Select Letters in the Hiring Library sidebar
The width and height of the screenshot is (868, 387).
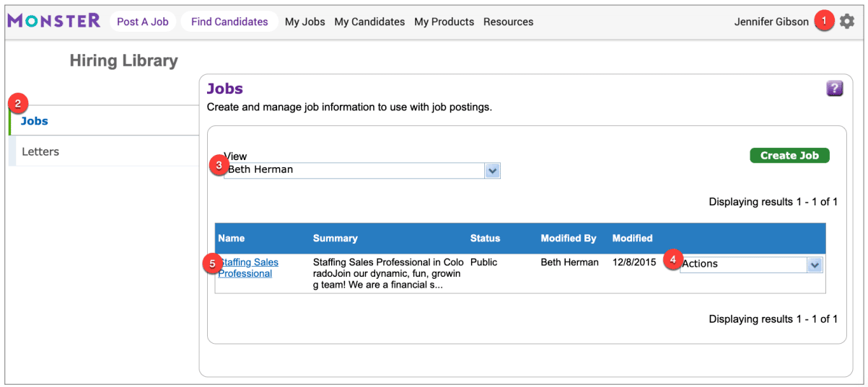pos(104,151)
